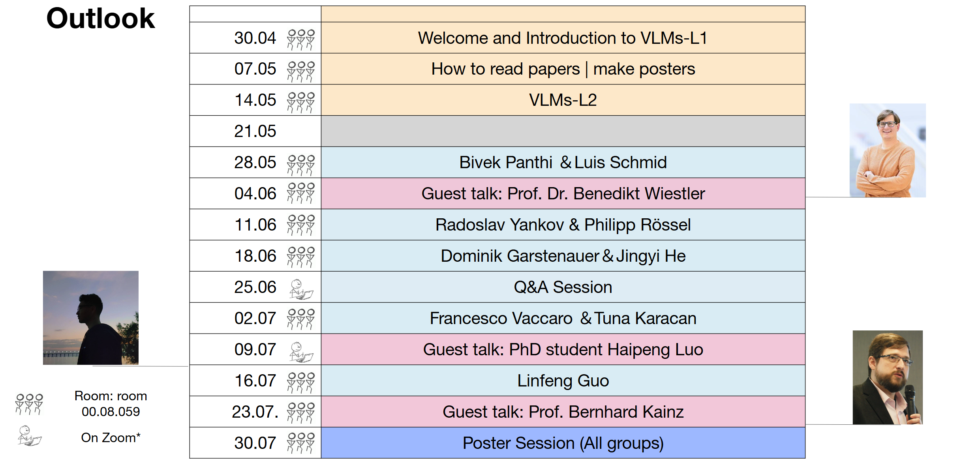Click the Outlook slide title
The height and width of the screenshot is (467, 980).
tap(101, 19)
